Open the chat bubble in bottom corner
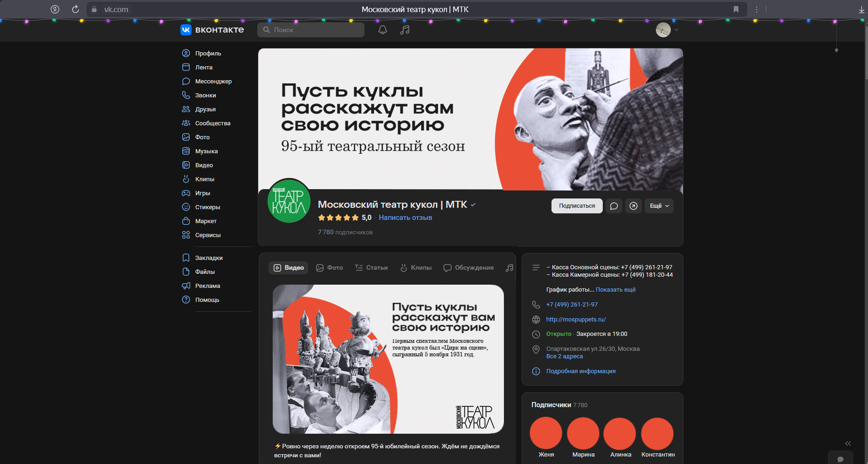Screen dimensions: 868x464 point(840,459)
